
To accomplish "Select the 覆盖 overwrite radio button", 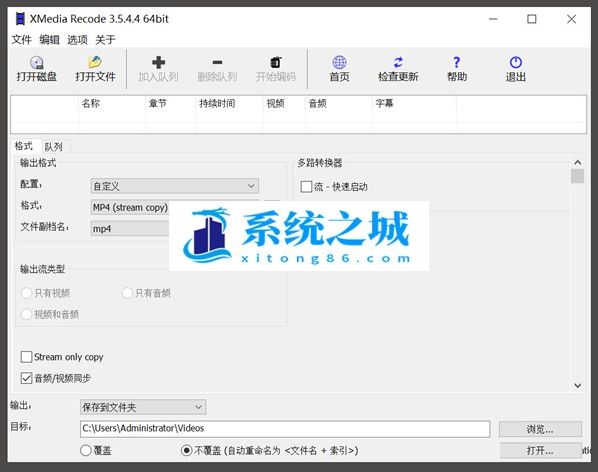I will pyautogui.click(x=86, y=451).
